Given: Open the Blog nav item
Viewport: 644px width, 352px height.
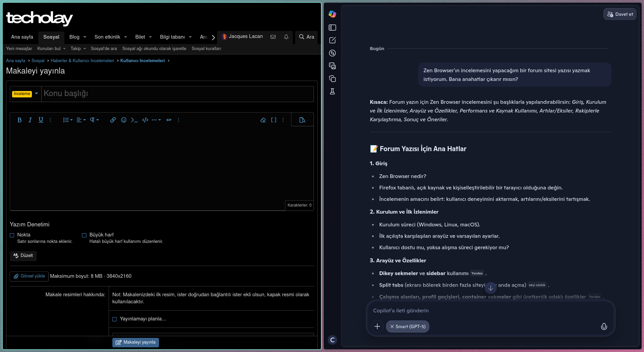Looking at the screenshot, I should pyautogui.click(x=74, y=37).
